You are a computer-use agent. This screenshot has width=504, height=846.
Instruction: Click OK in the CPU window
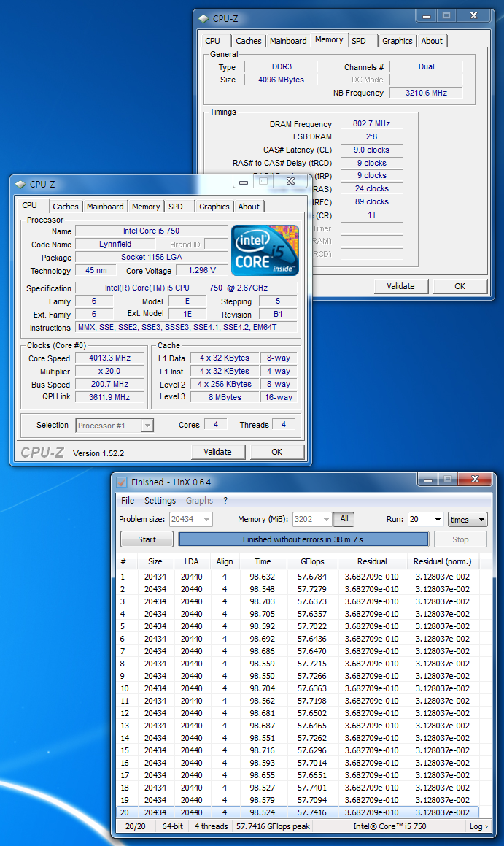coord(276,452)
